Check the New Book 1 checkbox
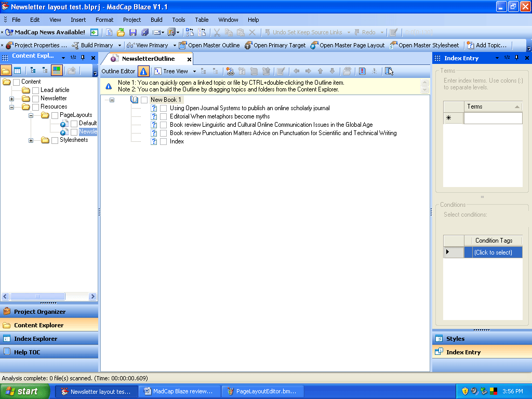Image resolution: width=532 pixels, height=399 pixels. click(x=144, y=100)
